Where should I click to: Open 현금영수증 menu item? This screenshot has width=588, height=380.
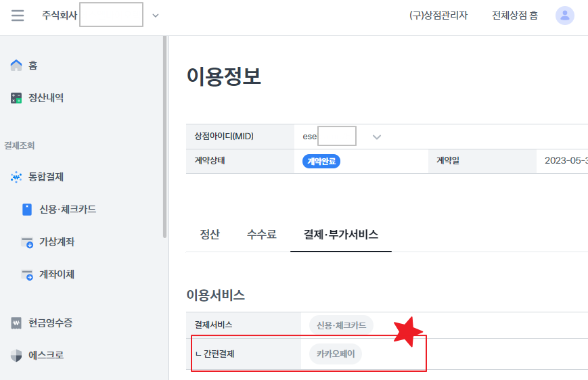(x=51, y=323)
